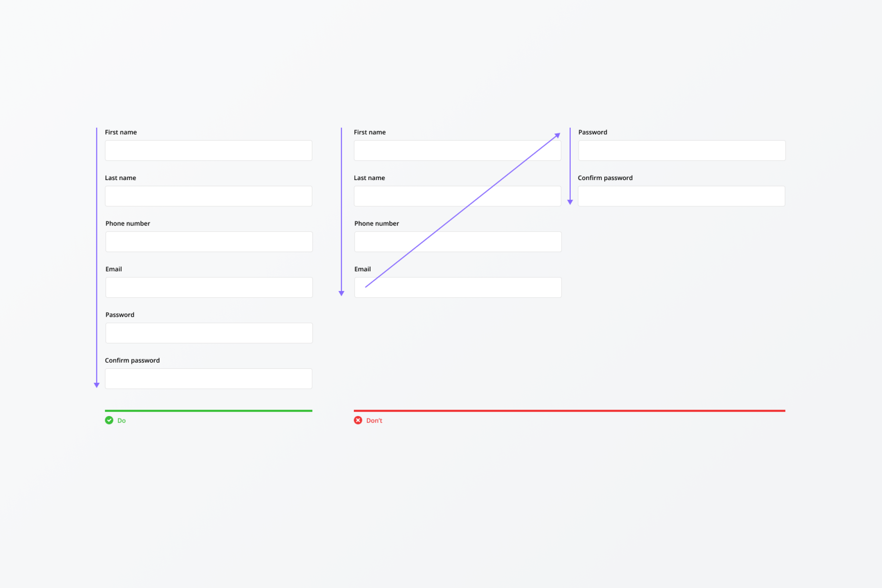Click the arrowhead beside Confirm password in right column
Image resolution: width=882 pixels, height=588 pixels.
pyautogui.click(x=570, y=202)
